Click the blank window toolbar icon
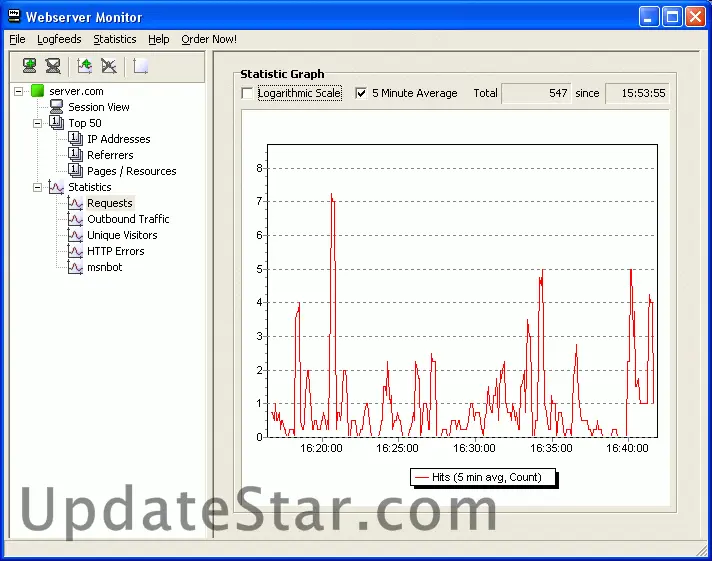Viewport: 712px width, 561px height. coord(140,66)
